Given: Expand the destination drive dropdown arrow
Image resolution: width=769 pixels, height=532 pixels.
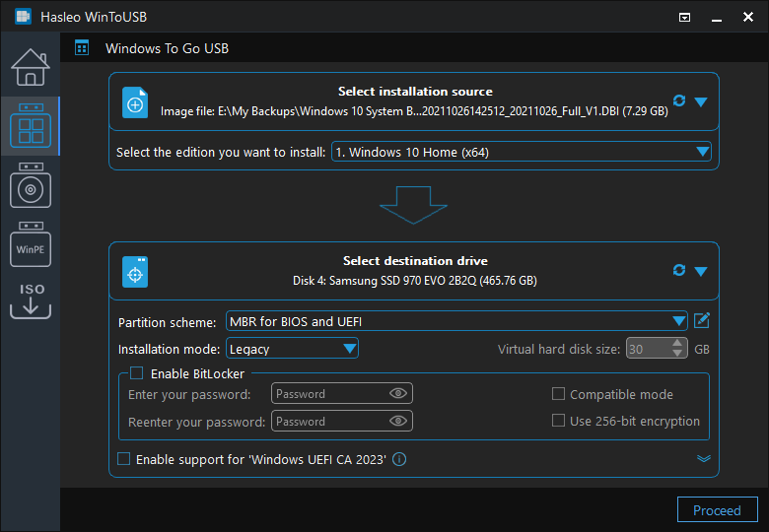Looking at the screenshot, I should pos(701,271).
